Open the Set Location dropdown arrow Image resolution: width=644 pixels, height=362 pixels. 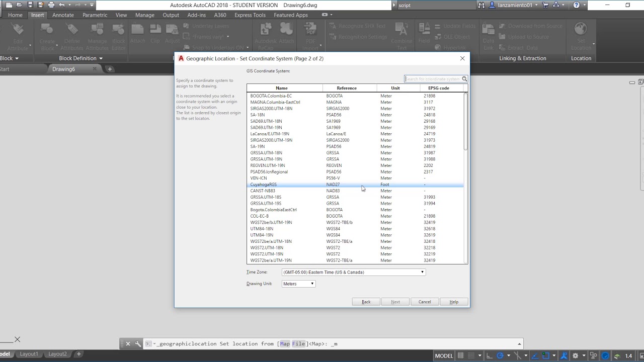click(x=594, y=44)
